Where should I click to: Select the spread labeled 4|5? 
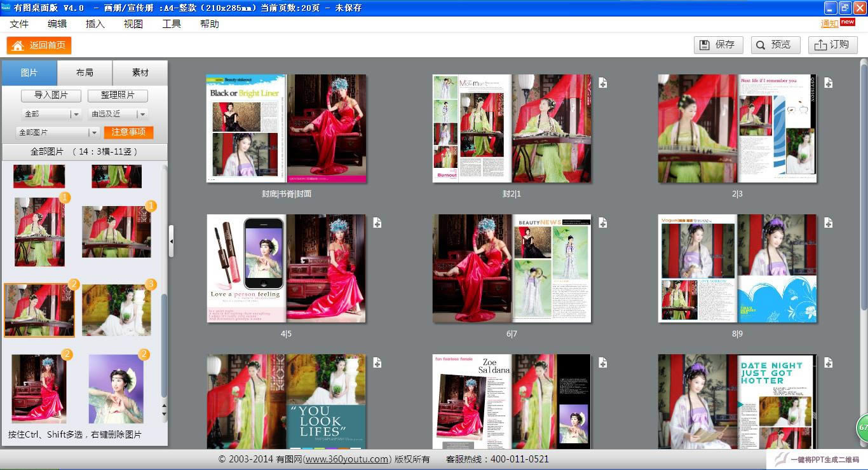pyautogui.click(x=287, y=268)
